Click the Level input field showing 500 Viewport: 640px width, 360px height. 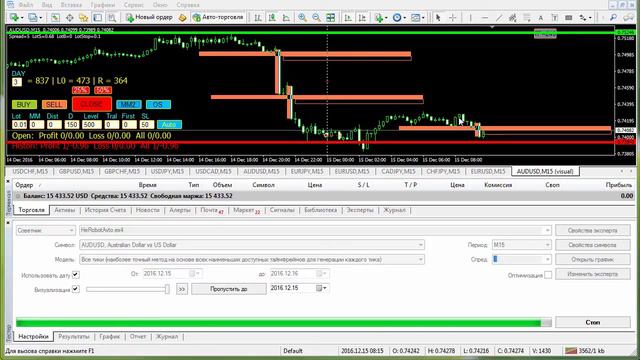(91, 124)
